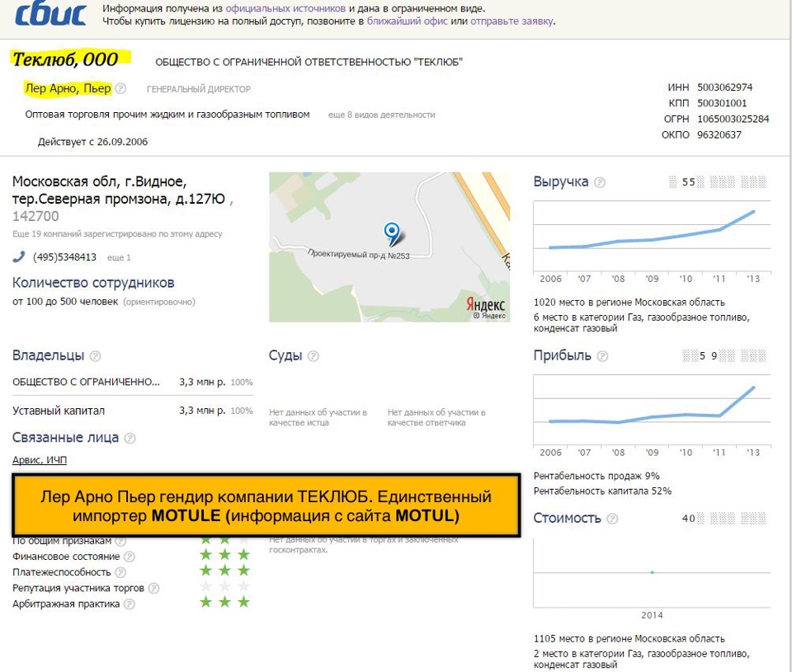The height and width of the screenshot is (672, 792).
Task: Click the Выручка section heading
Action: click(561, 181)
